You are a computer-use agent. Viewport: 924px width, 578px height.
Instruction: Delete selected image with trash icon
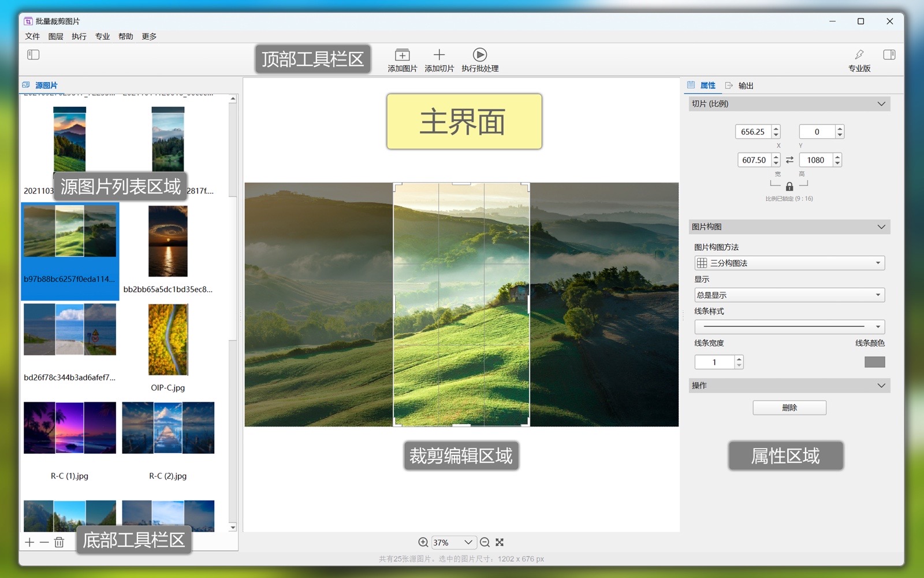point(59,542)
